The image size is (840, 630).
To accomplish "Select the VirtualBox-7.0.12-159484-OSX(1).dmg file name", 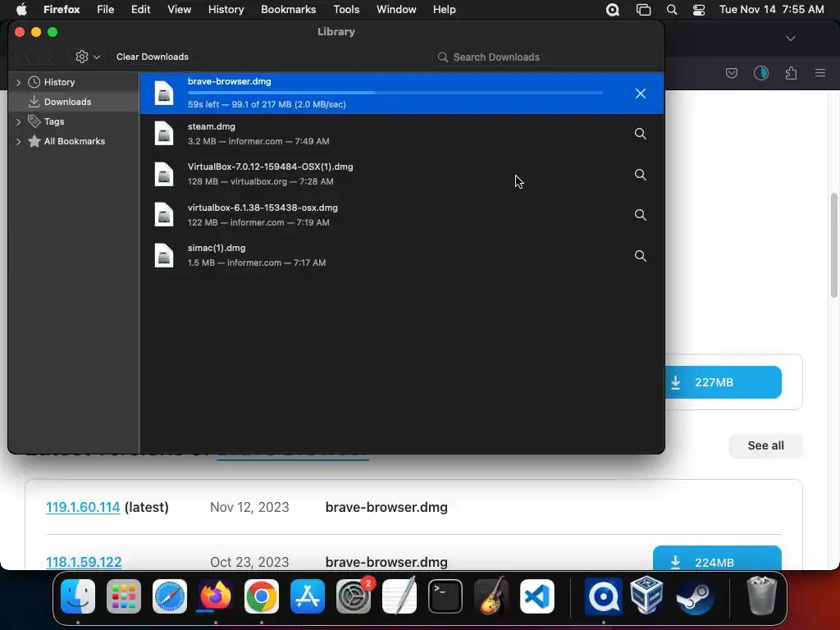I will coord(270,167).
